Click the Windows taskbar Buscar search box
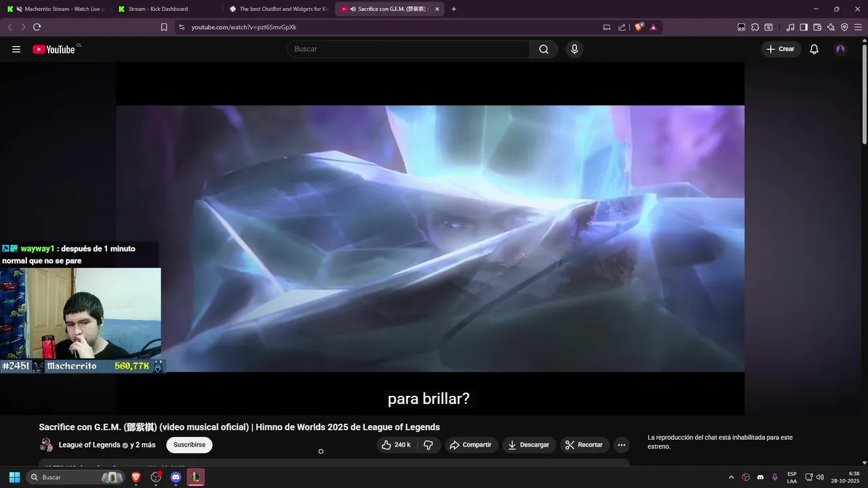 tap(75, 477)
